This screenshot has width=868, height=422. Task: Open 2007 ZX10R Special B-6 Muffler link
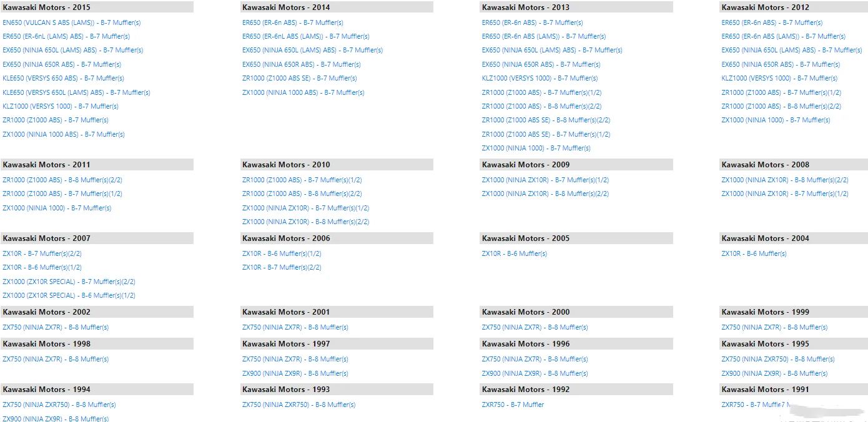pos(69,295)
